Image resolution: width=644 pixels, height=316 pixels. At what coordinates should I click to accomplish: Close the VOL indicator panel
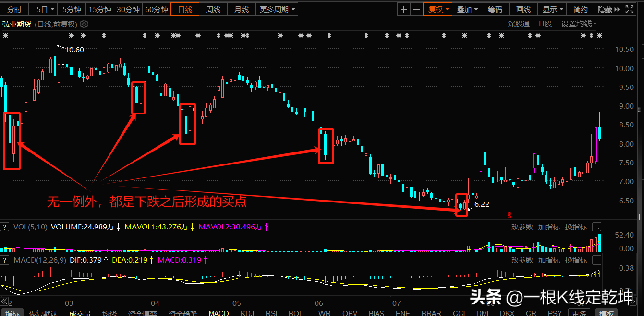coord(596,227)
